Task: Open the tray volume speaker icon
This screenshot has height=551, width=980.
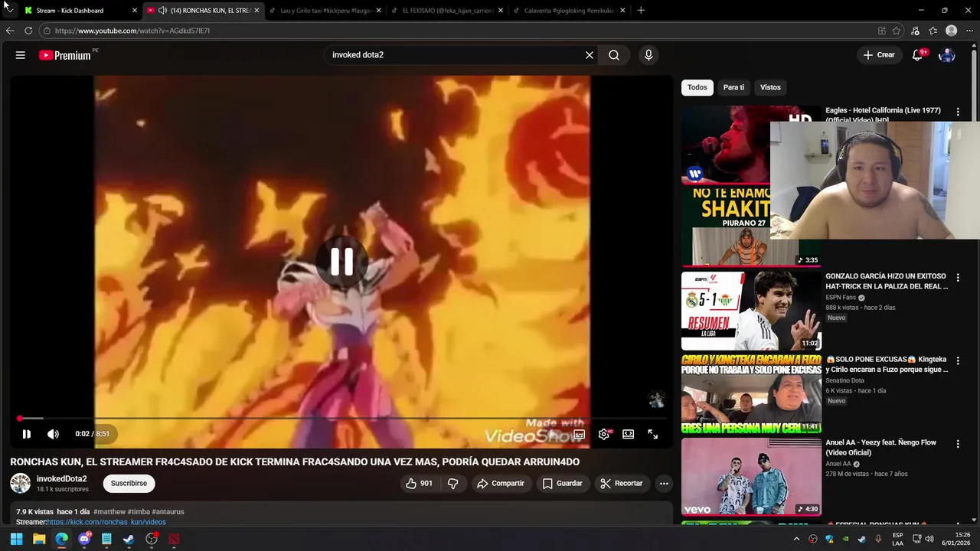Action: pyautogui.click(x=929, y=539)
